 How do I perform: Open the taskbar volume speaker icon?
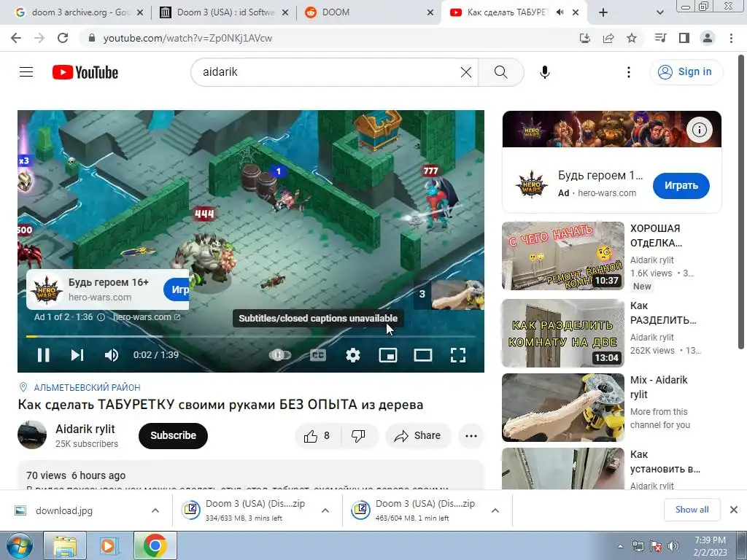[673, 547]
